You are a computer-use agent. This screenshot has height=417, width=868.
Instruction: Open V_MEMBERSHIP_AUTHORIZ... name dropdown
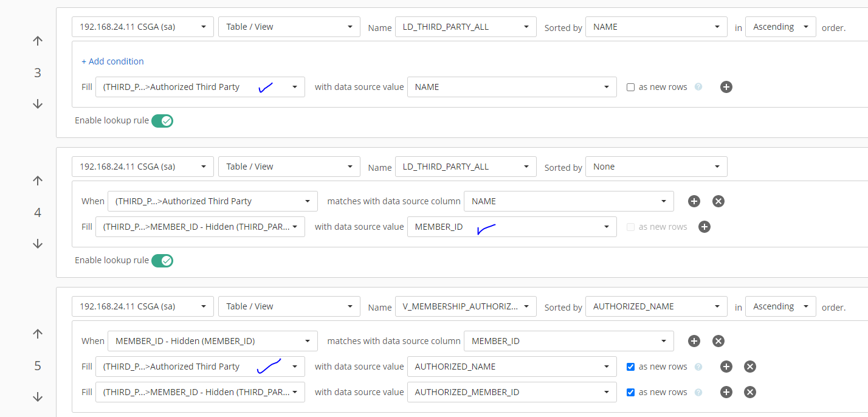pos(465,306)
